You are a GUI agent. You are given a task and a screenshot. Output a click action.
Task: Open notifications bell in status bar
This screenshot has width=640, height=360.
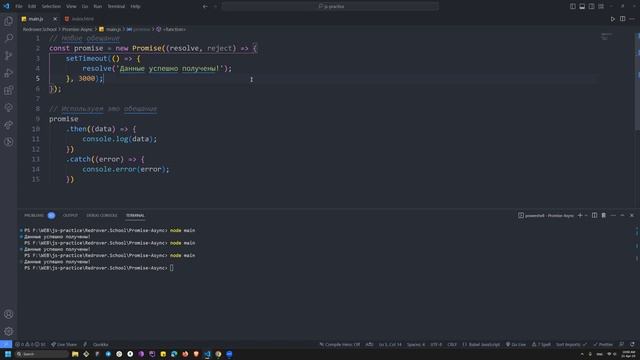(x=632, y=344)
